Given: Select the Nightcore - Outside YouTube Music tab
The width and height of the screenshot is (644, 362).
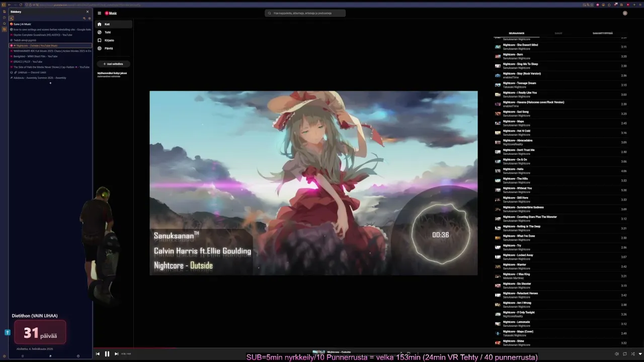Looking at the screenshot, I should click(x=50, y=46).
